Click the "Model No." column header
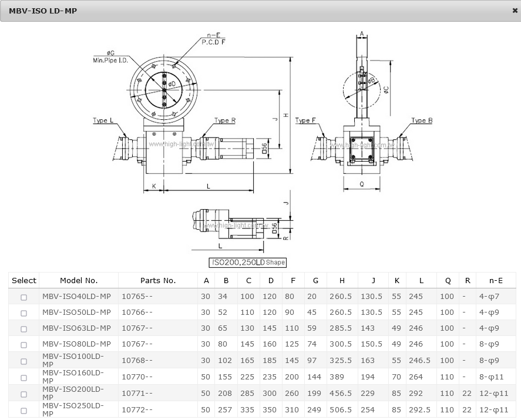This screenshot has height=420, width=521. [x=79, y=280]
